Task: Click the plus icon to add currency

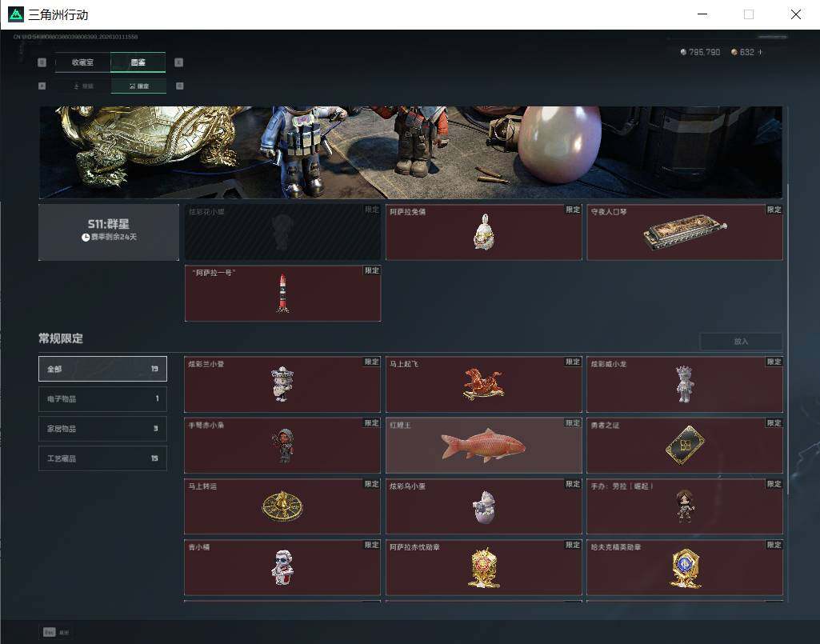Action: tap(760, 52)
